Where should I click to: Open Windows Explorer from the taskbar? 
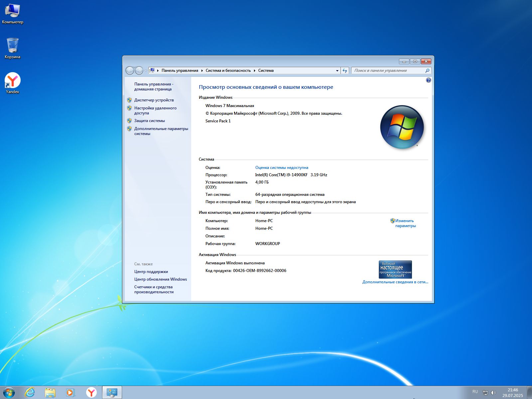point(50,393)
